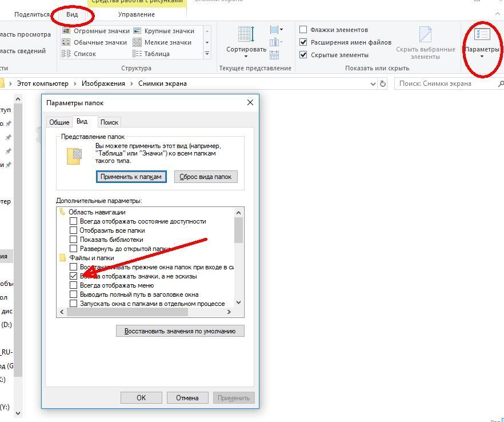Switch to Таблица details layout
The height and width of the screenshot is (422, 504).
pos(151,54)
